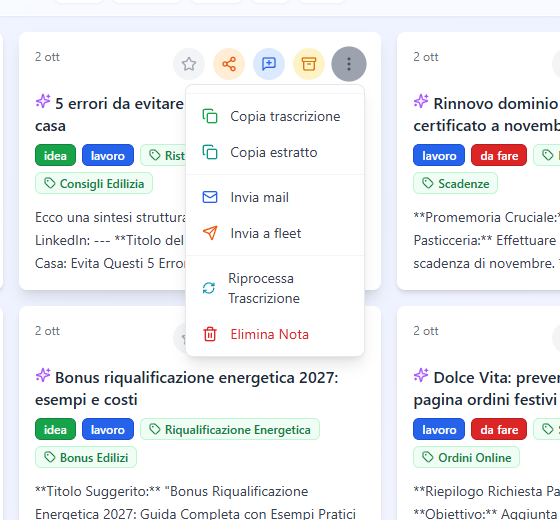Image resolution: width=560 pixels, height=520 pixels.
Task: Click refresh arrows icon beside Riprocessa Trascrizione
Action: [x=209, y=288]
